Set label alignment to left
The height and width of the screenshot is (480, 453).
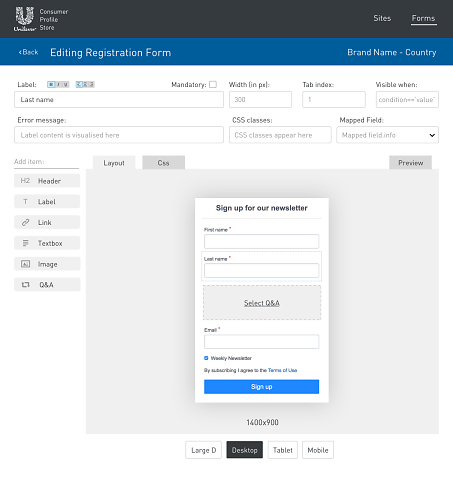pyautogui.click(x=79, y=84)
